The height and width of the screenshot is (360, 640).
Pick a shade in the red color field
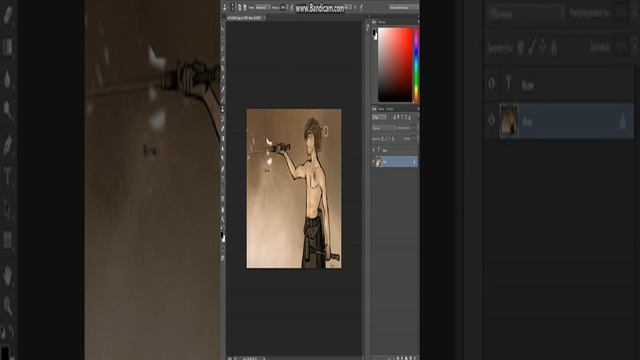[395, 64]
